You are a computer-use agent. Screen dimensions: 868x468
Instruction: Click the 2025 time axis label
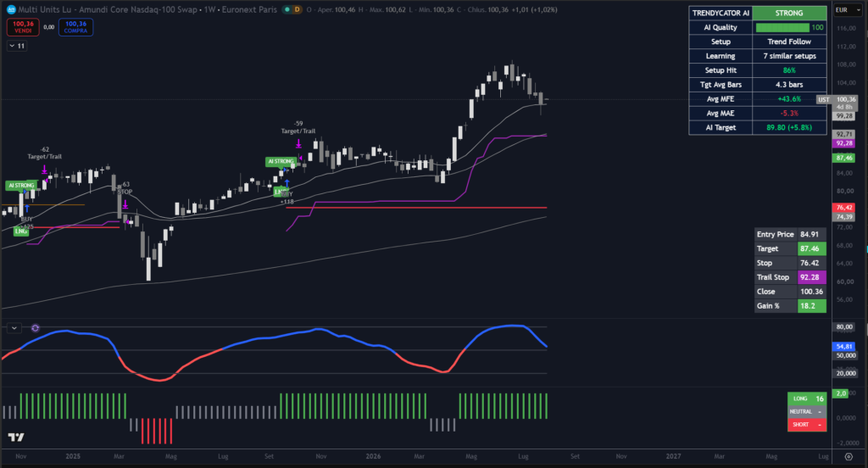pos(73,456)
